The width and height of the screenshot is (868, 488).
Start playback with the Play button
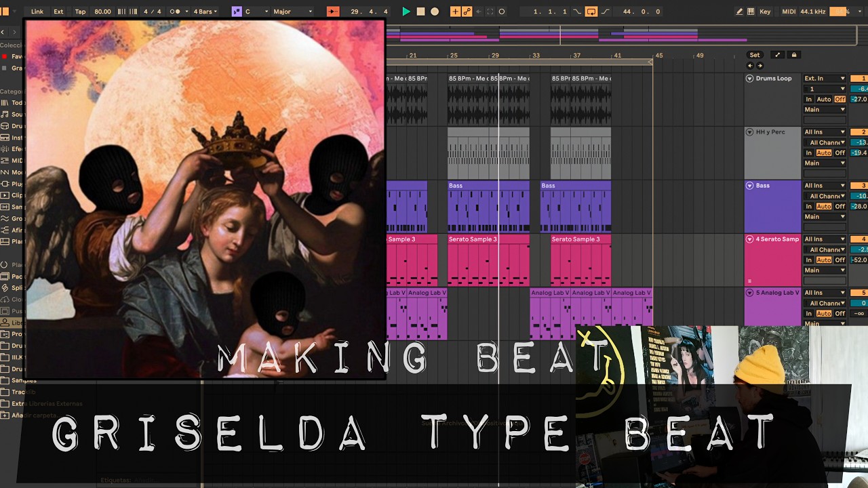point(406,12)
